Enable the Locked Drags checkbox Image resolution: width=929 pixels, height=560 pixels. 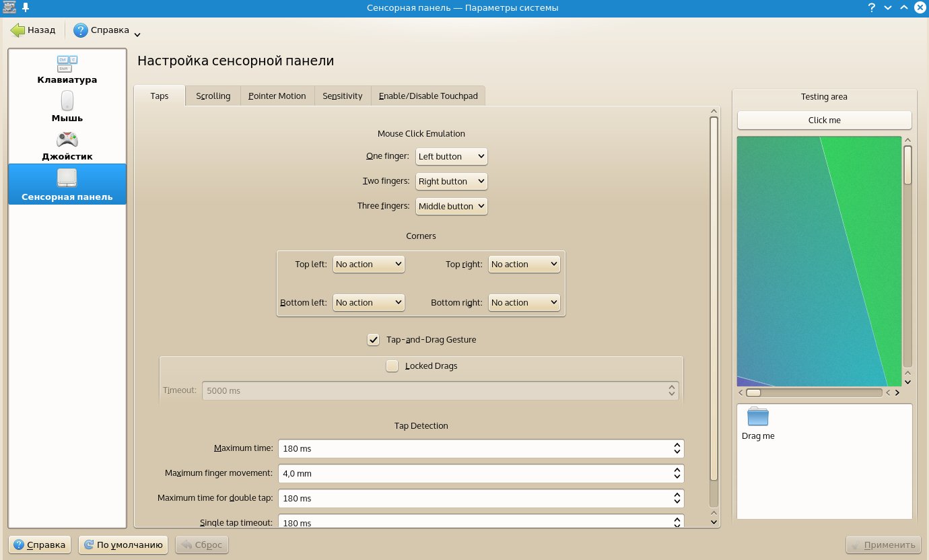point(392,366)
